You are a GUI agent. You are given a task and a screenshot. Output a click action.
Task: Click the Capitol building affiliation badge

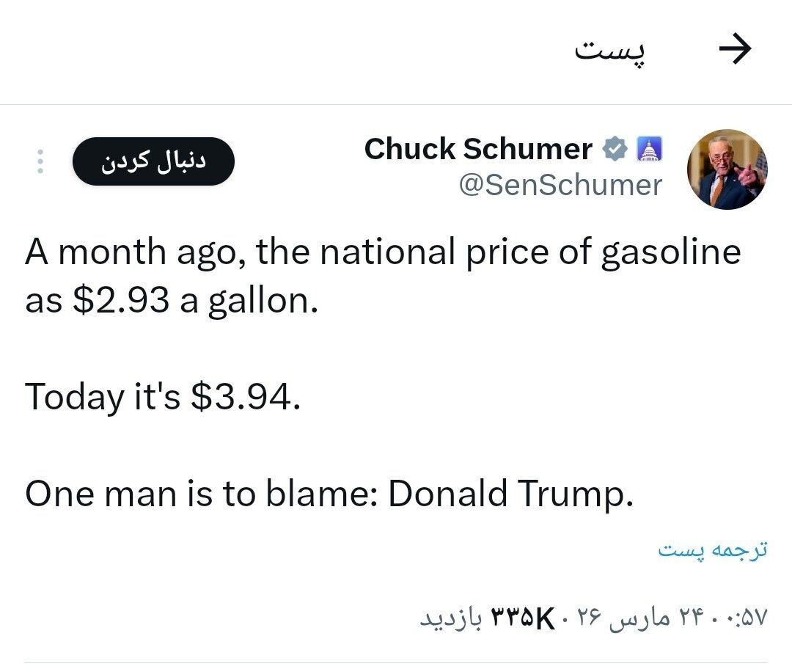(649, 150)
